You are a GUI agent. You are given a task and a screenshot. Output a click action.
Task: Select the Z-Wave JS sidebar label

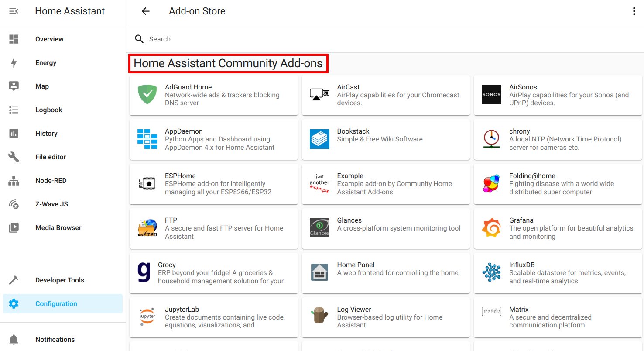(51, 204)
